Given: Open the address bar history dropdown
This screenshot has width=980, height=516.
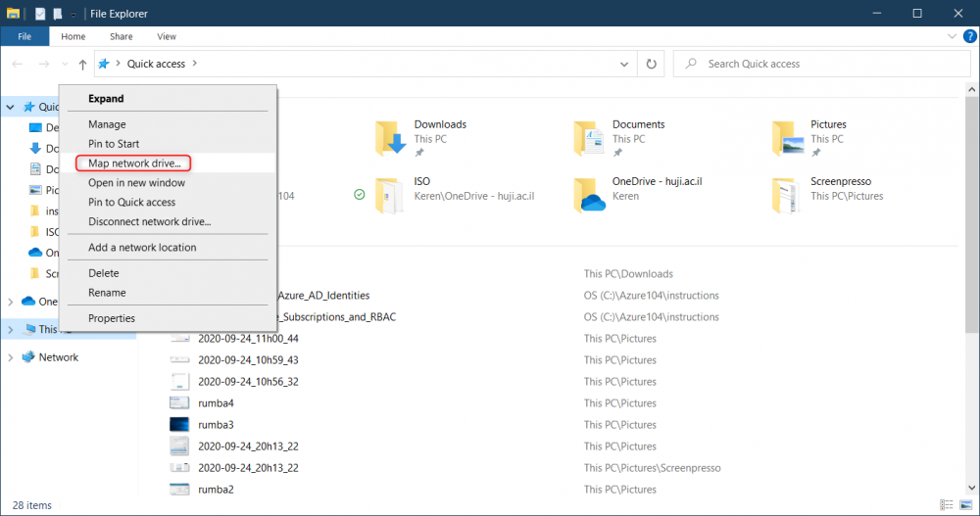Looking at the screenshot, I should point(623,64).
